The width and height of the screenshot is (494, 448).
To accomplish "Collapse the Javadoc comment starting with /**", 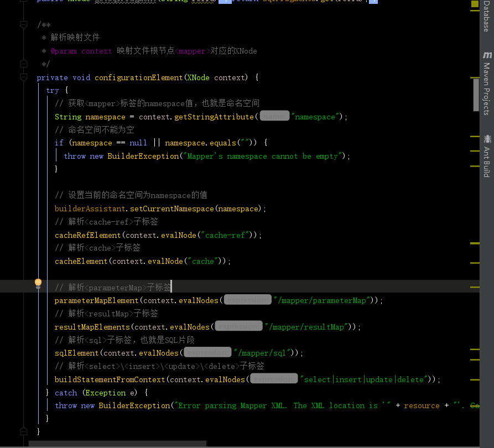I will click(x=24, y=24).
